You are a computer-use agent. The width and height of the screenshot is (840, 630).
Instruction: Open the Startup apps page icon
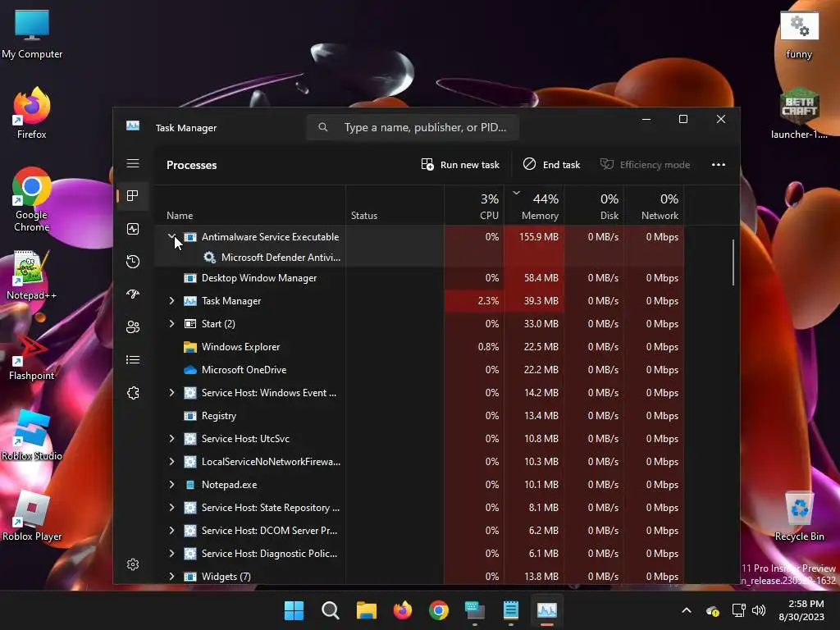tap(133, 294)
